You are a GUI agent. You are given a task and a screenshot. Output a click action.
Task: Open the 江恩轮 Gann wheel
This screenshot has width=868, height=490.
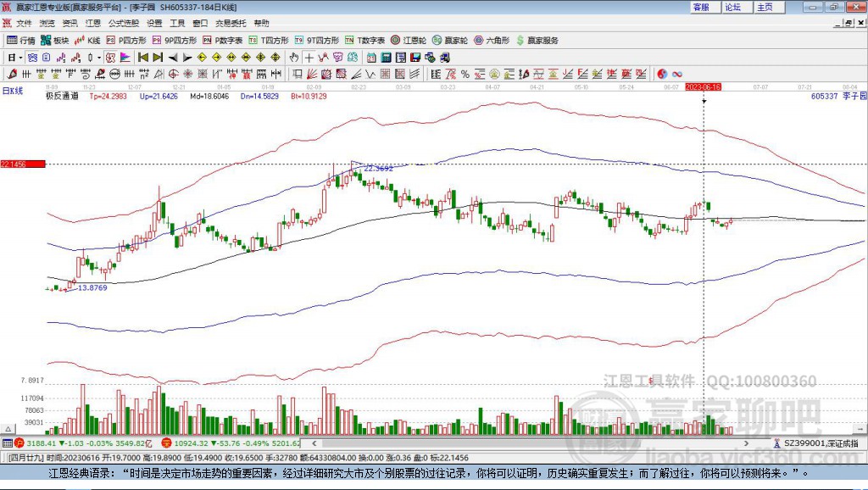pos(409,41)
